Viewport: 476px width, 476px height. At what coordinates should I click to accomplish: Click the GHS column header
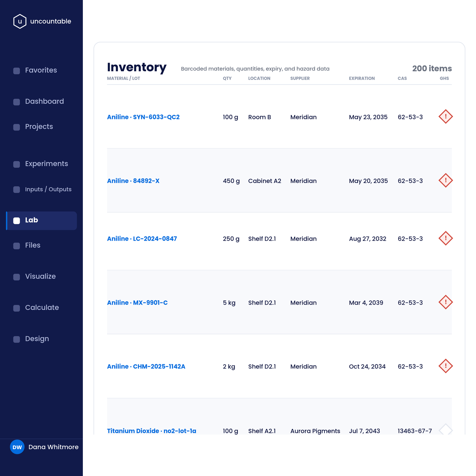pos(444,79)
